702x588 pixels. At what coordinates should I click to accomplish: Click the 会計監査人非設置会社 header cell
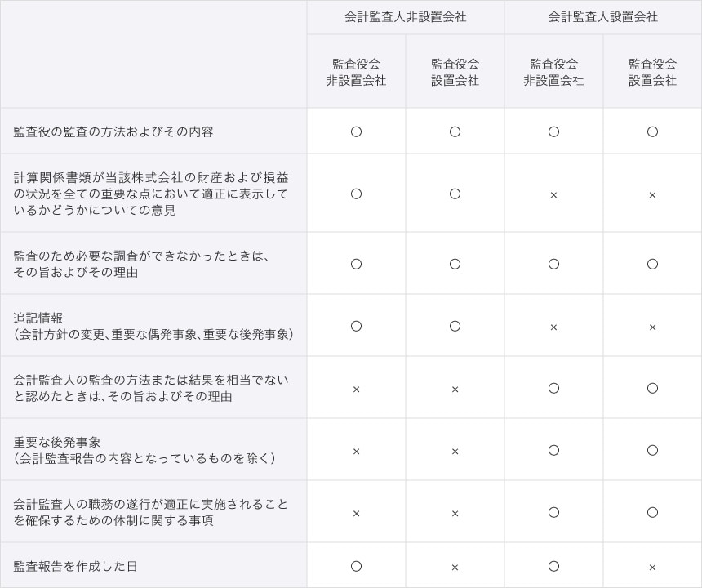pyautogui.click(x=405, y=17)
